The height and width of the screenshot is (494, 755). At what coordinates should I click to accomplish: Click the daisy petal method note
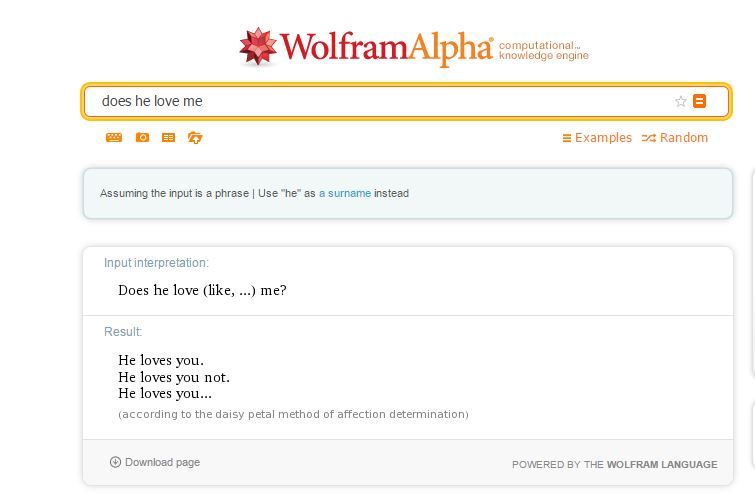[293, 414]
